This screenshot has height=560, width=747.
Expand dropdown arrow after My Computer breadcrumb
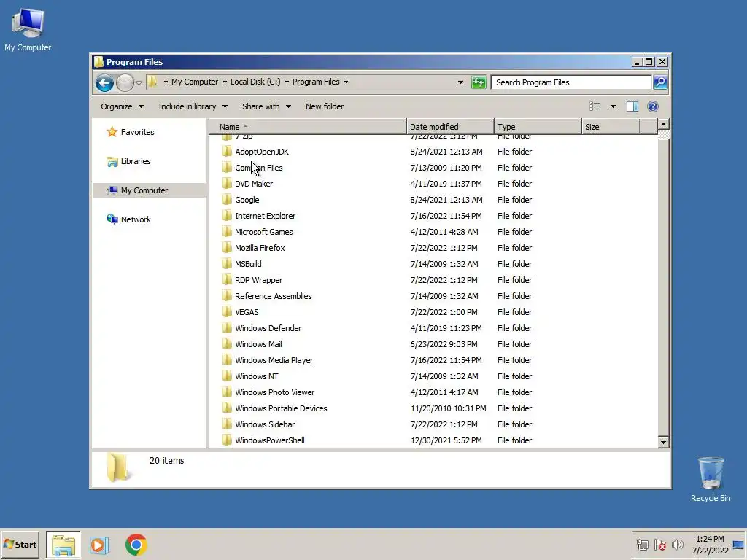coord(225,82)
